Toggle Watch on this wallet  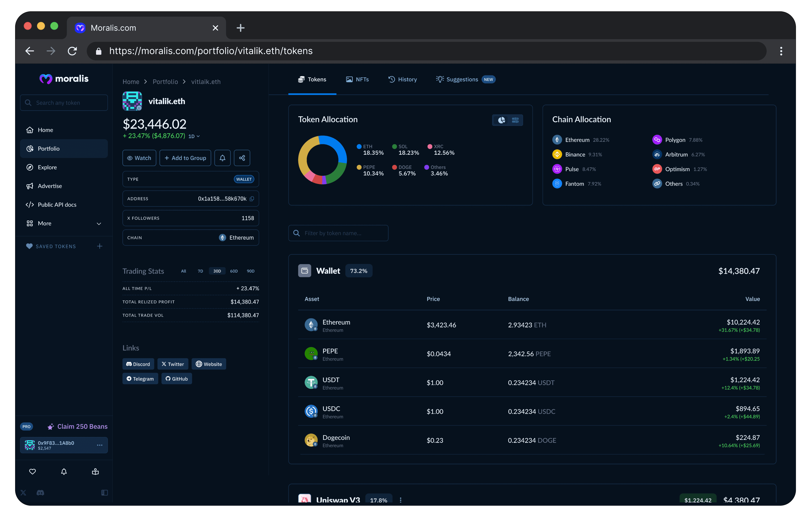coord(139,158)
